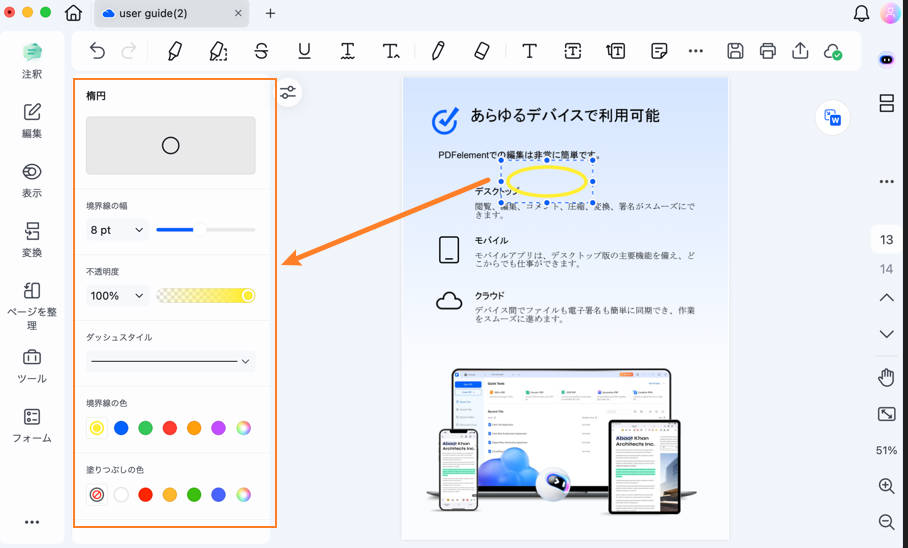Click the save icon in toolbar

[x=735, y=51]
